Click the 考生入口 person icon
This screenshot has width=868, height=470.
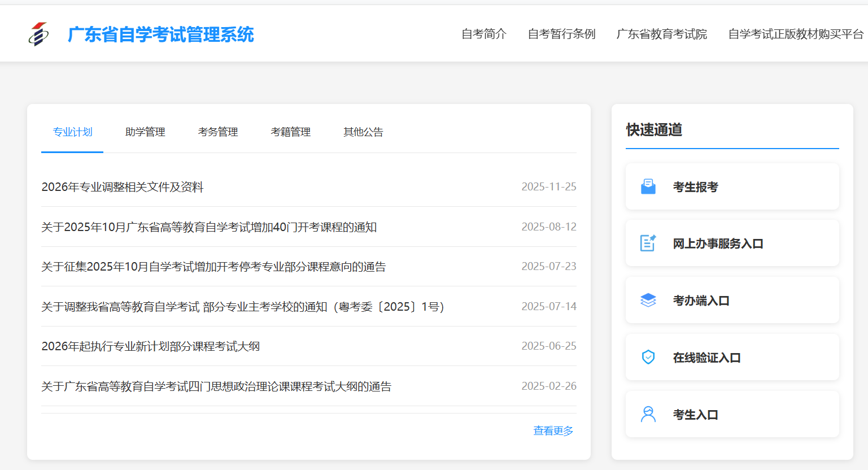(648, 414)
